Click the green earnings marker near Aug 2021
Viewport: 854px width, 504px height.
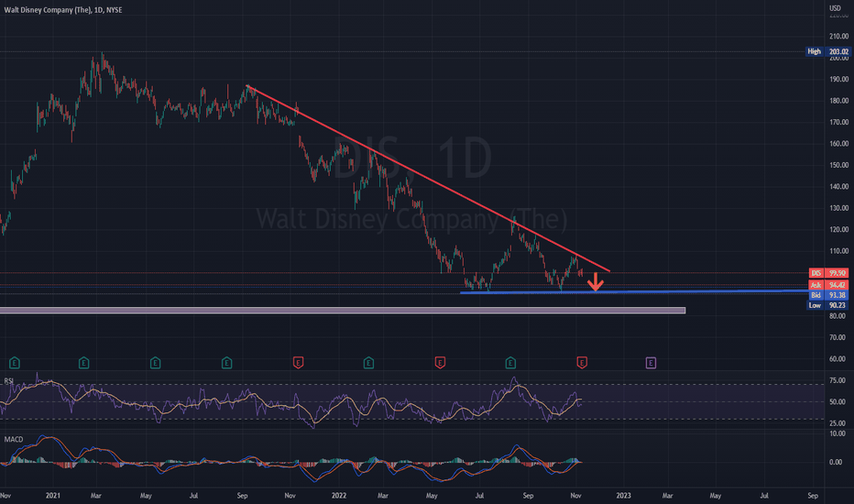click(x=226, y=362)
